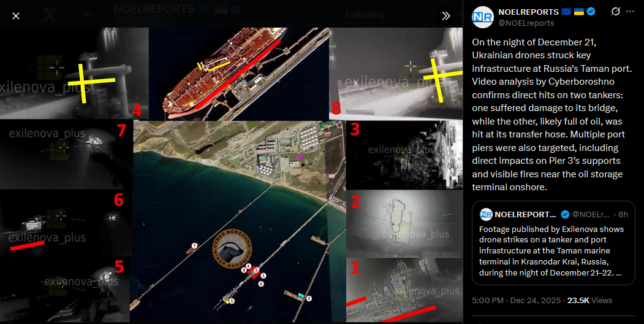This screenshot has height=324, width=644.
Task: Click the small NR avatar in quoted tweet
Action: coord(486,214)
